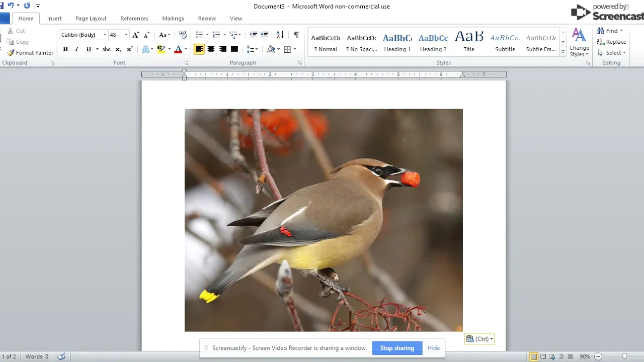Screen dimensions: 644x362
Task: Click the Shading paint bucket
Action: click(271, 49)
